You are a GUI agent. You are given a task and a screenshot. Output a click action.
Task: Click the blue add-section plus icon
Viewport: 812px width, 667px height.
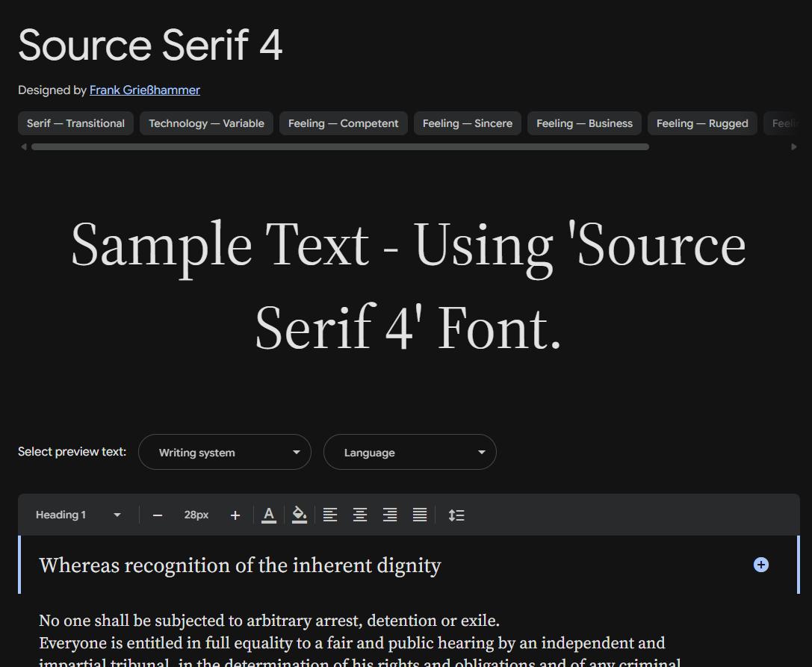760,565
